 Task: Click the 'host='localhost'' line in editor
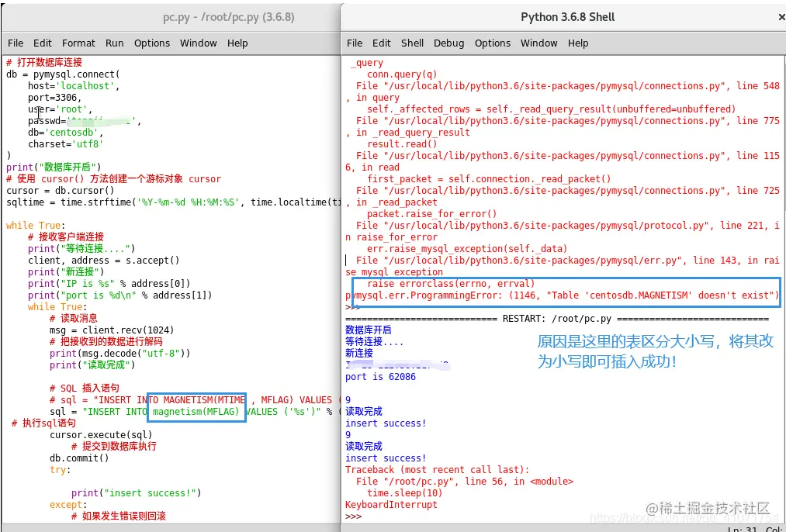pos(74,85)
